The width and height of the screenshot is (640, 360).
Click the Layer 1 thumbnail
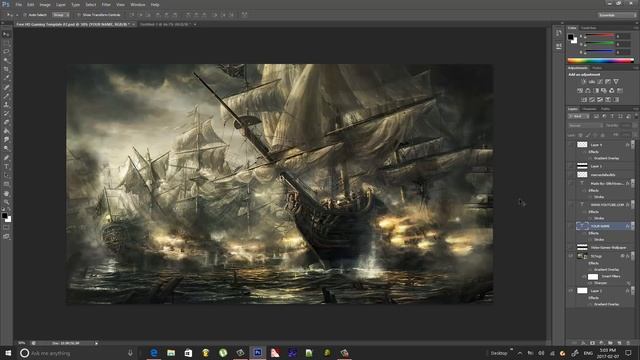pyautogui.click(x=582, y=291)
